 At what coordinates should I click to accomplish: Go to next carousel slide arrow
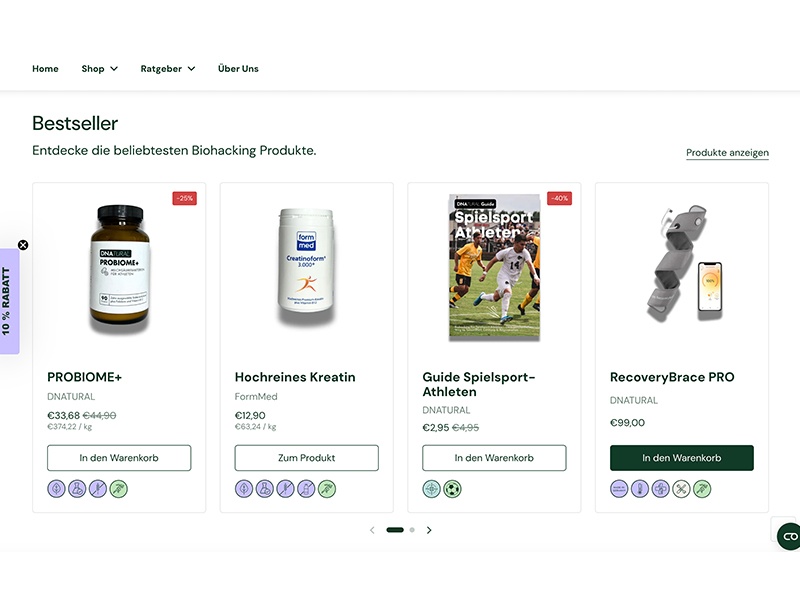(429, 530)
